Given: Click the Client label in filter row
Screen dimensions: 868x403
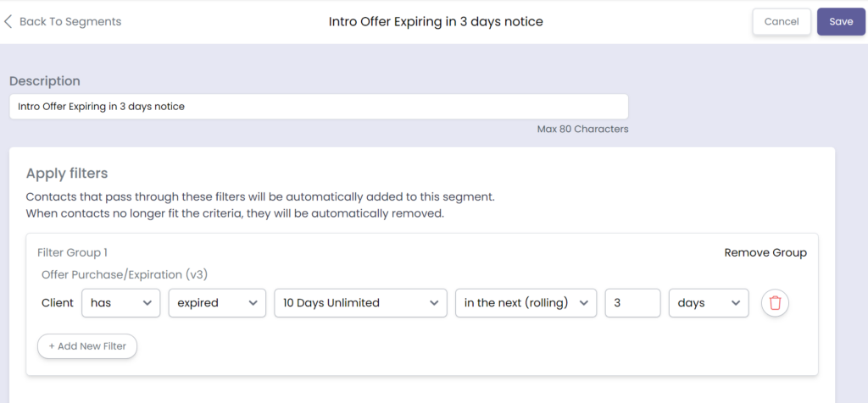Looking at the screenshot, I should pos(57,303).
